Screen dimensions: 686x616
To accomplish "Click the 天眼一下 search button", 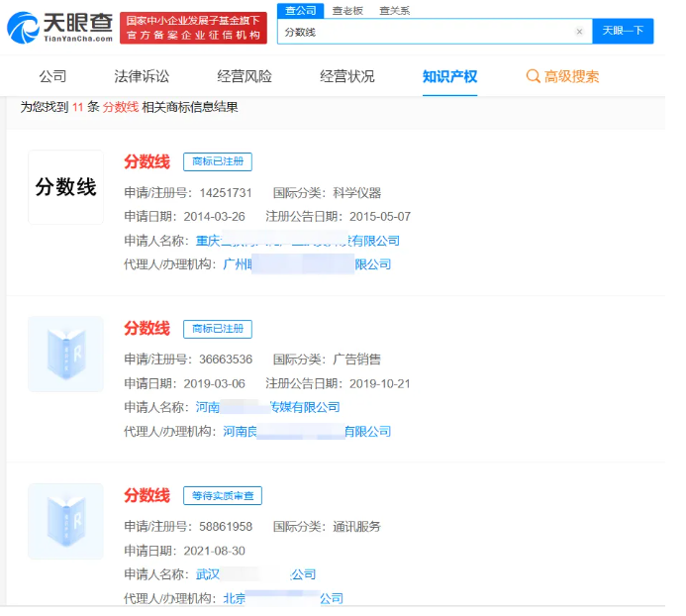I will point(623,31).
